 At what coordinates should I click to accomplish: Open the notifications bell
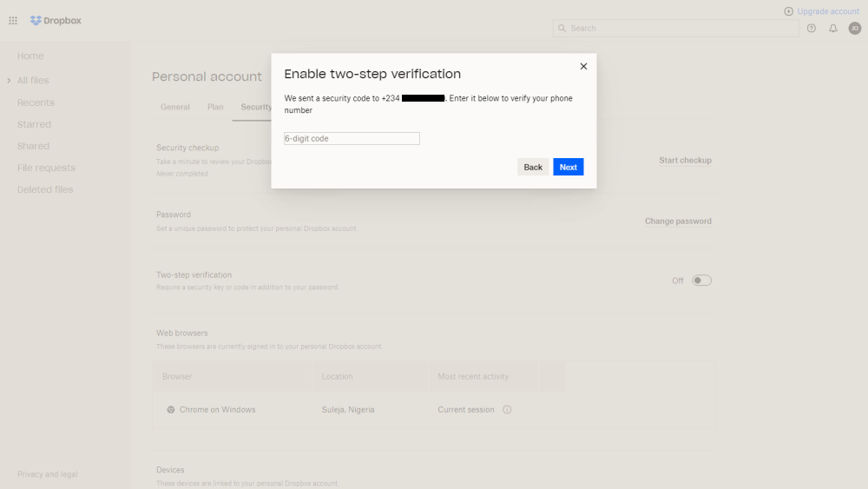[x=832, y=29]
